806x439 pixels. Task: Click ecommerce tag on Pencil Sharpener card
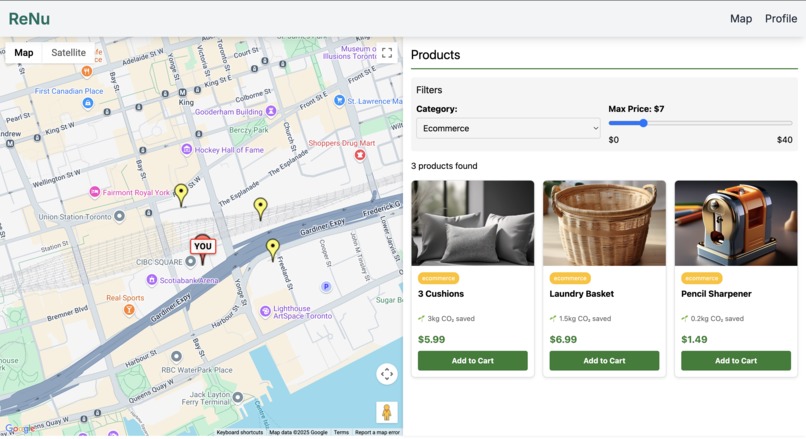point(701,278)
